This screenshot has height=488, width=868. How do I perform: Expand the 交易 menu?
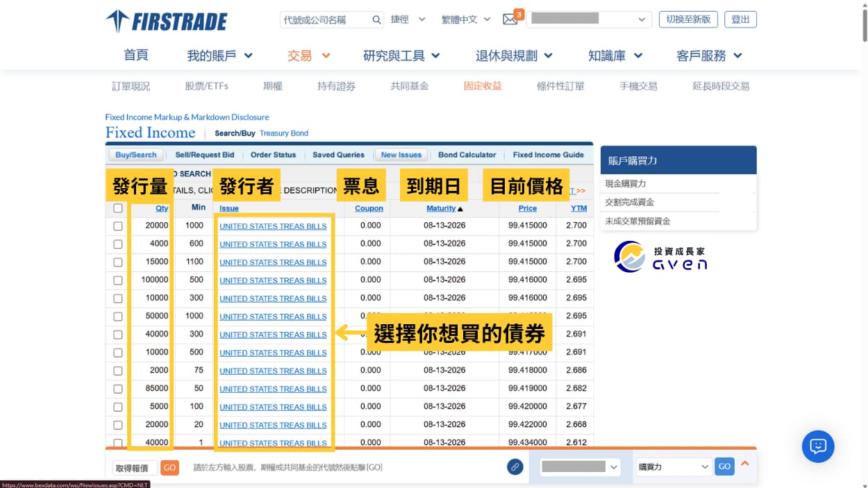(x=309, y=56)
